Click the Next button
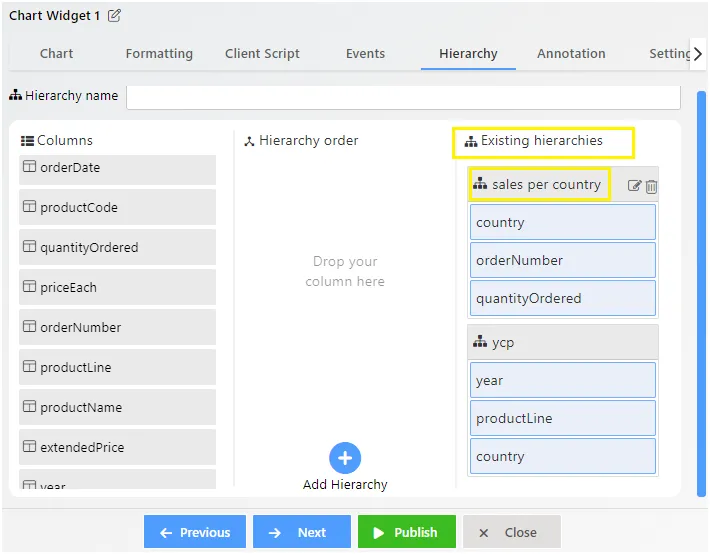Screen dimensions: 710x554 point(302,532)
